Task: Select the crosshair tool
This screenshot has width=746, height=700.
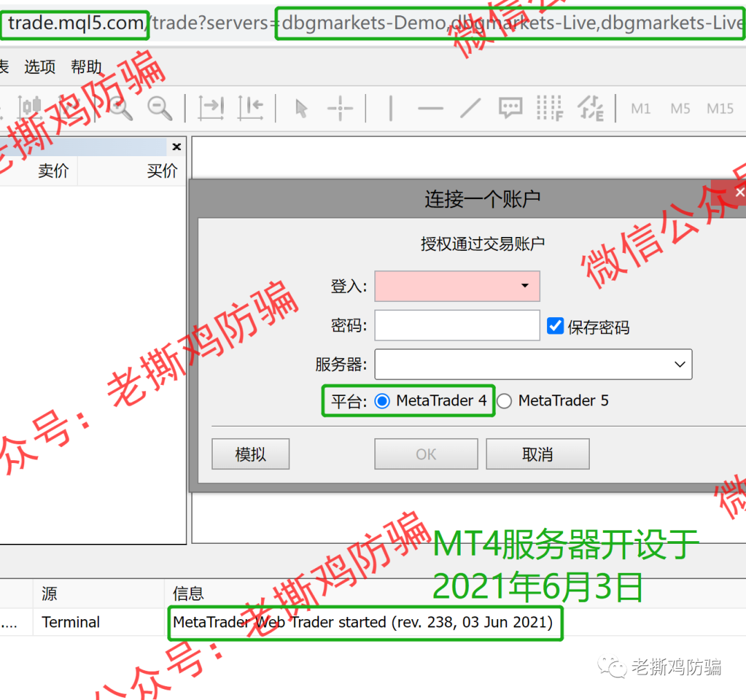Action: click(340, 108)
